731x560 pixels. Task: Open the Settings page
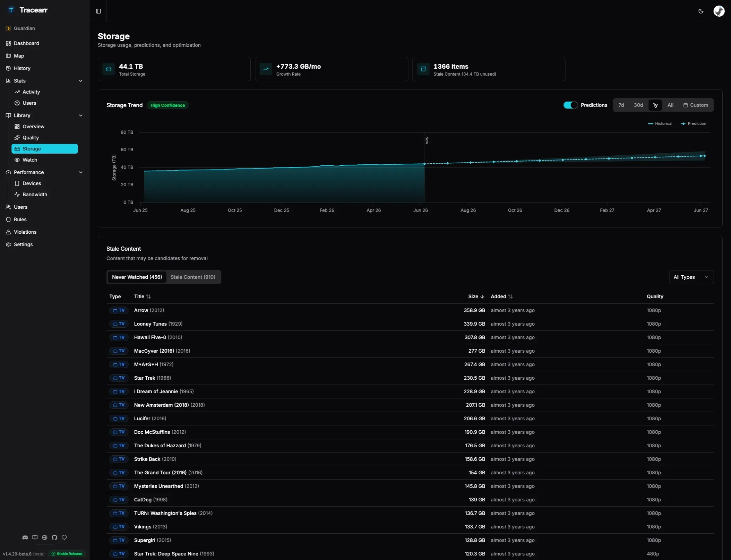44,244
